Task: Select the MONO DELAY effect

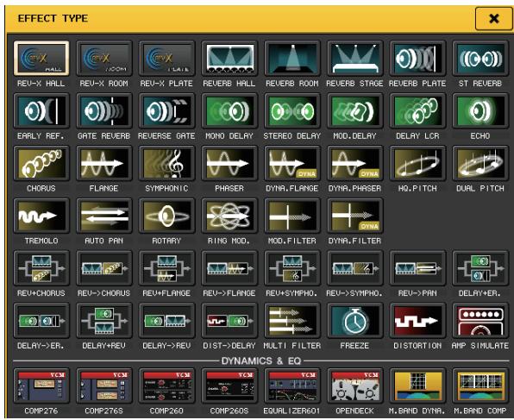Action: click(x=229, y=110)
